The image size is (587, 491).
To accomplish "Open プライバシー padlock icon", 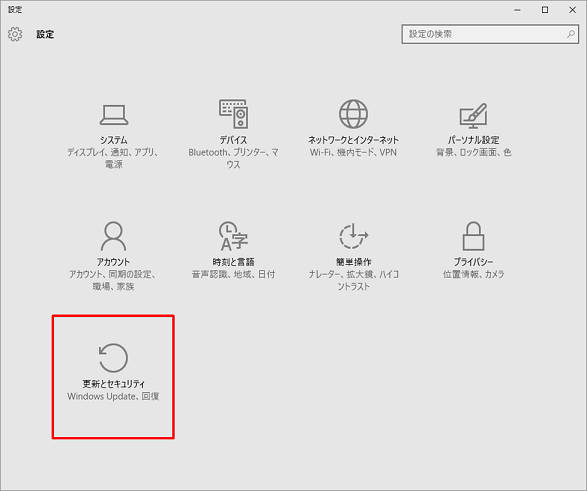I will click(474, 236).
